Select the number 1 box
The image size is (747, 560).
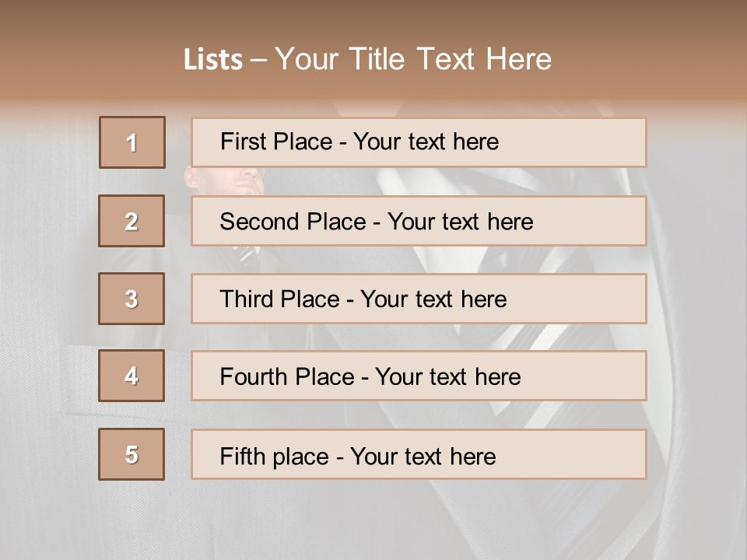click(x=132, y=142)
